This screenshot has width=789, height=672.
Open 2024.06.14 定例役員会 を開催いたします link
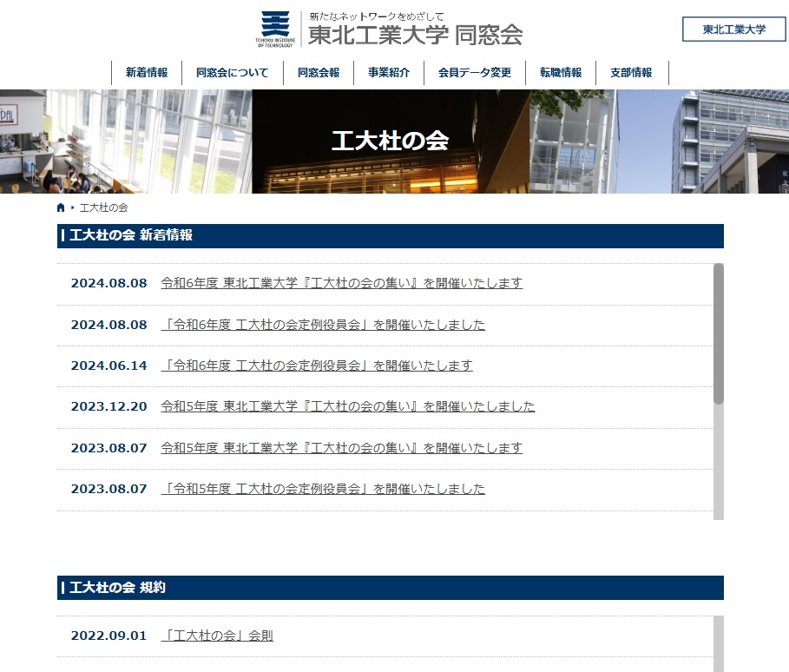point(317,366)
